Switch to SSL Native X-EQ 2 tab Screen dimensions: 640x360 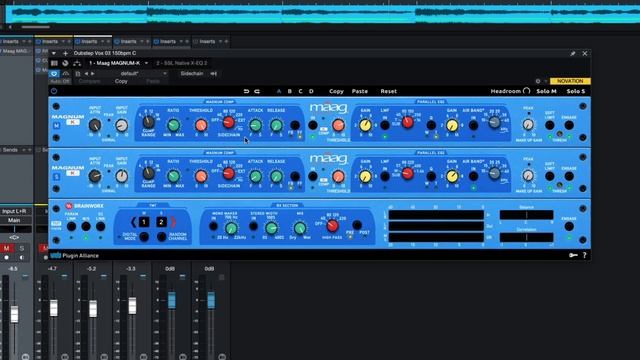182,63
